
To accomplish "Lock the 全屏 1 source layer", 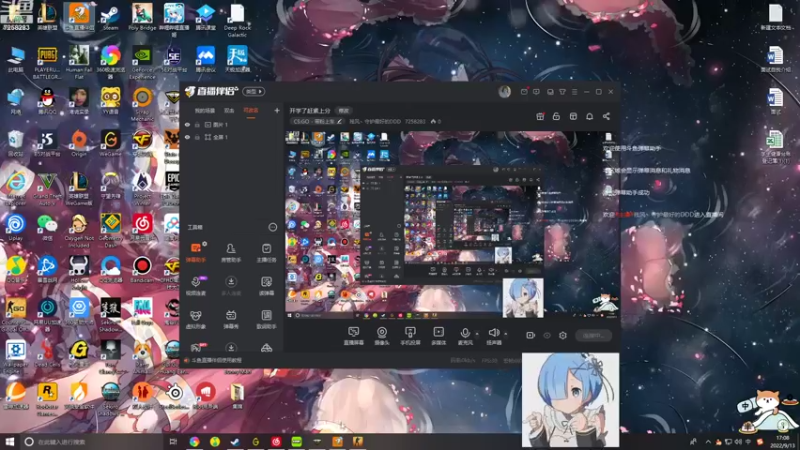I will (197, 137).
